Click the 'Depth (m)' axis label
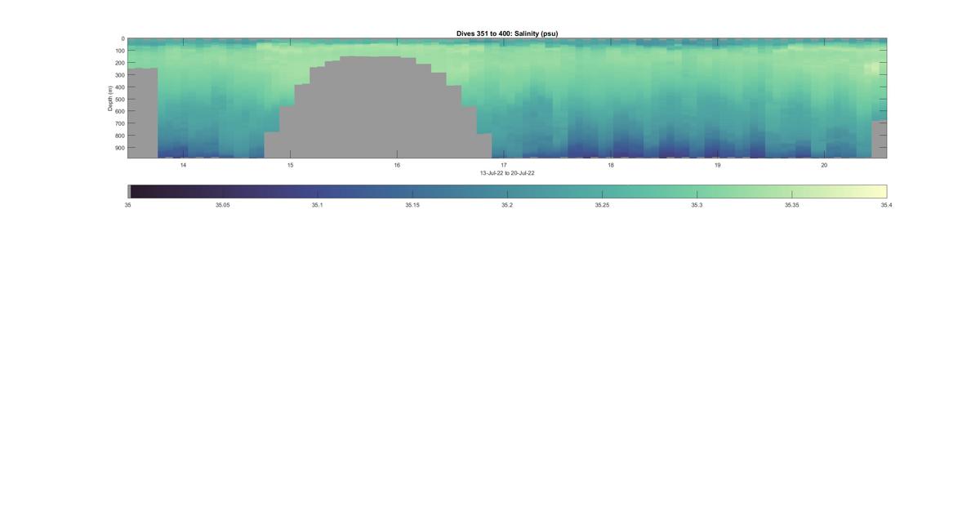 click(109, 98)
